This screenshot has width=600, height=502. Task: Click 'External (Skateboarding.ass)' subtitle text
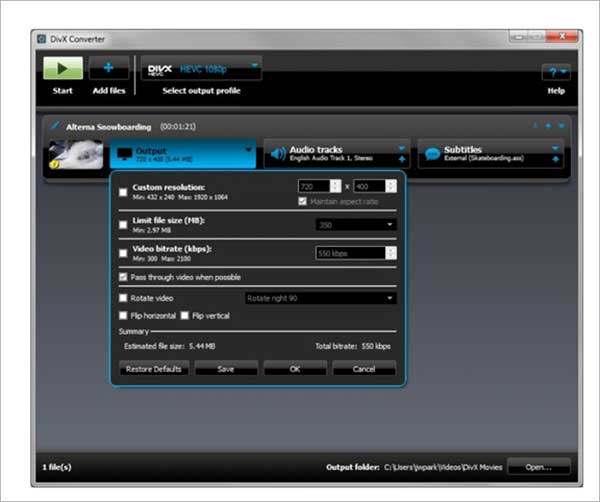click(484, 158)
